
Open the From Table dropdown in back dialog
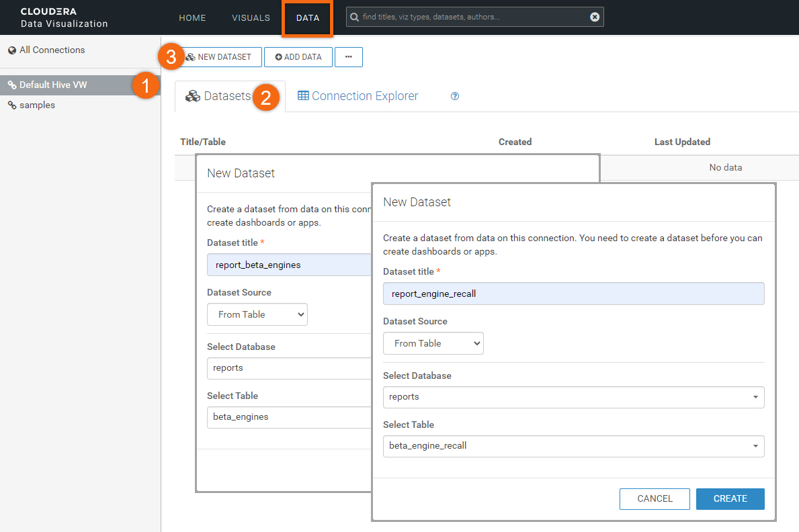pos(257,314)
